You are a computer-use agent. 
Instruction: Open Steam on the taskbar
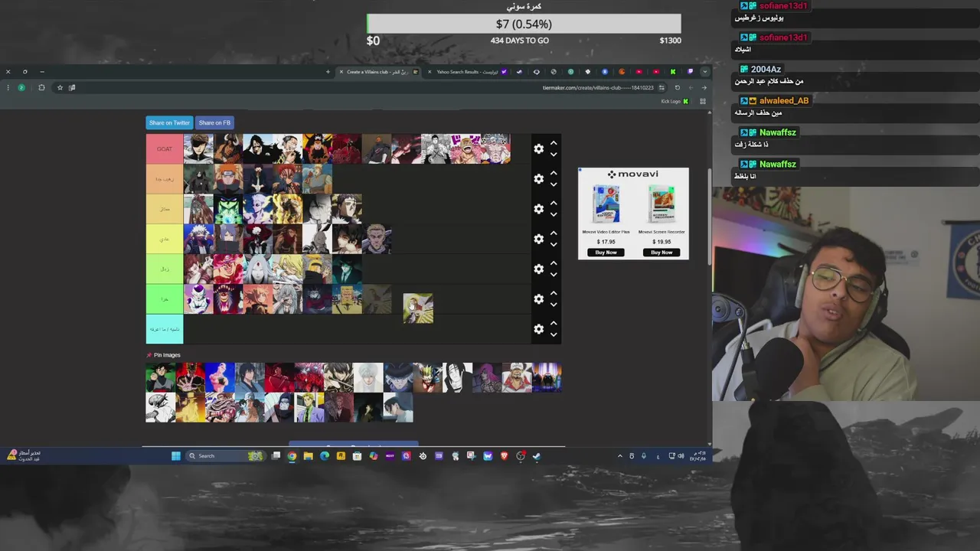pyautogui.click(x=537, y=456)
